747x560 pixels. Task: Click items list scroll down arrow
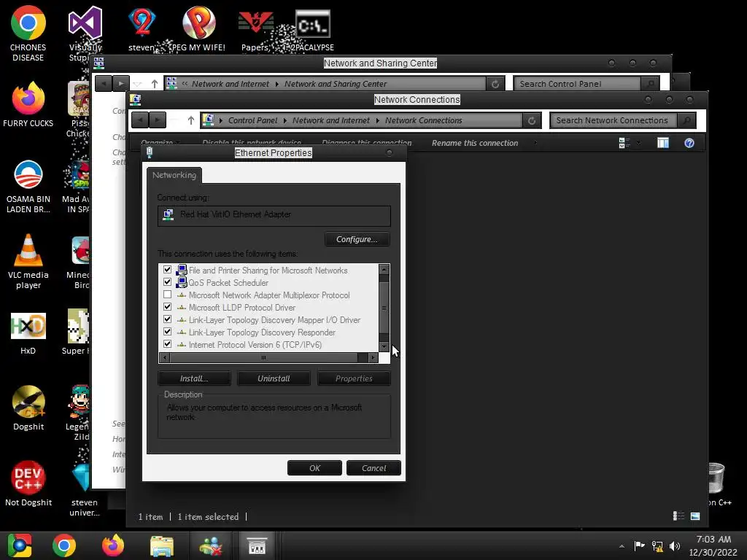point(384,346)
